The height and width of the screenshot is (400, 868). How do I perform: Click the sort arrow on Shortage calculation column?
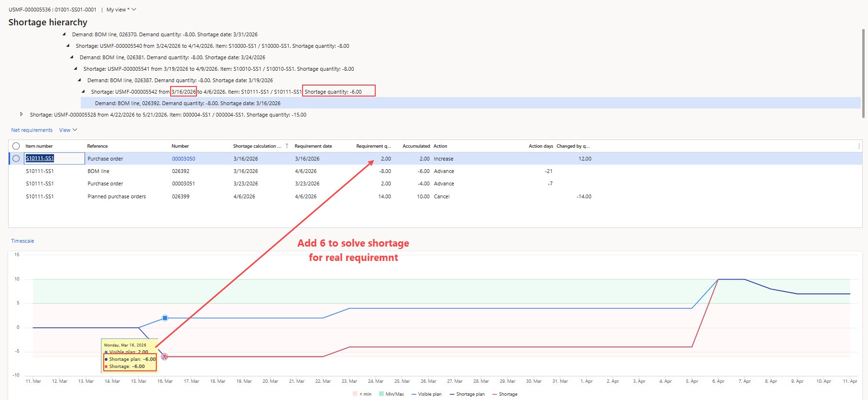click(x=287, y=146)
